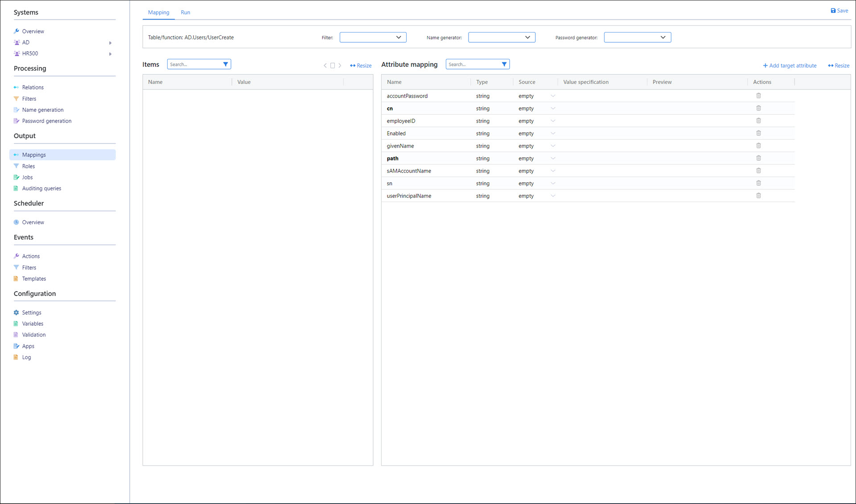
Task: Click delete icon for userPrincipalName row
Action: coord(759,196)
